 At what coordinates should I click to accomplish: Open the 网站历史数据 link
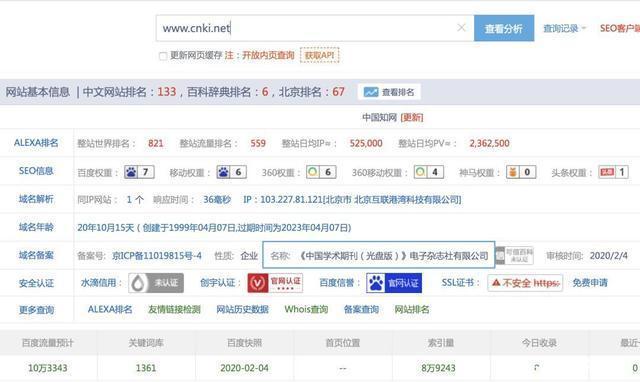242,309
